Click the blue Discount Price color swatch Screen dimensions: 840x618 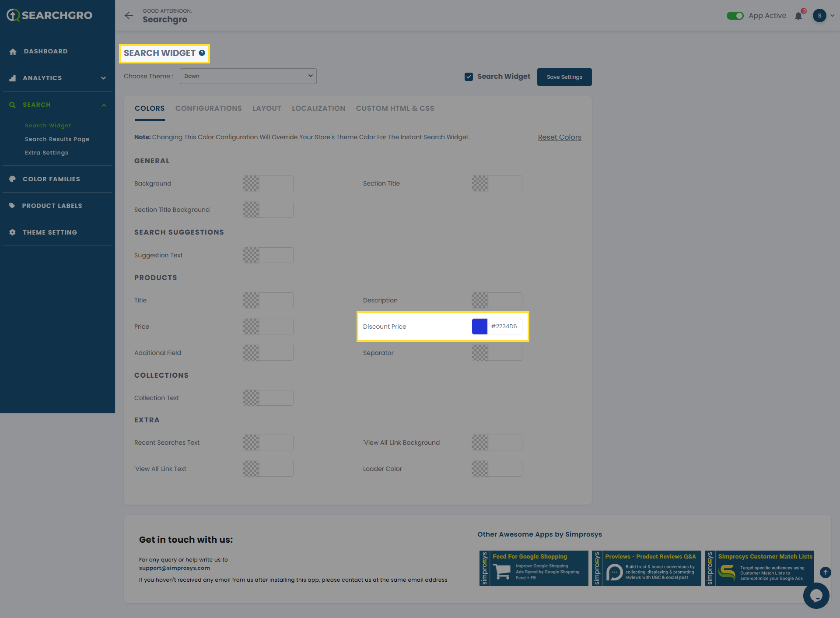(479, 327)
